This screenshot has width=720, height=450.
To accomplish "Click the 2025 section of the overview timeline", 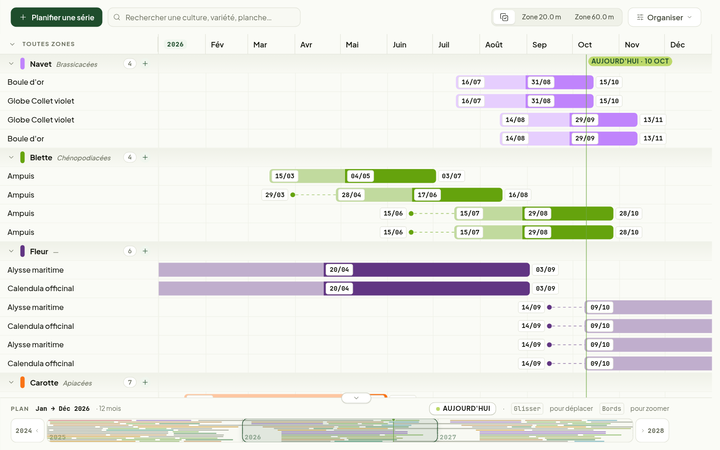I will pyautogui.click(x=145, y=431).
